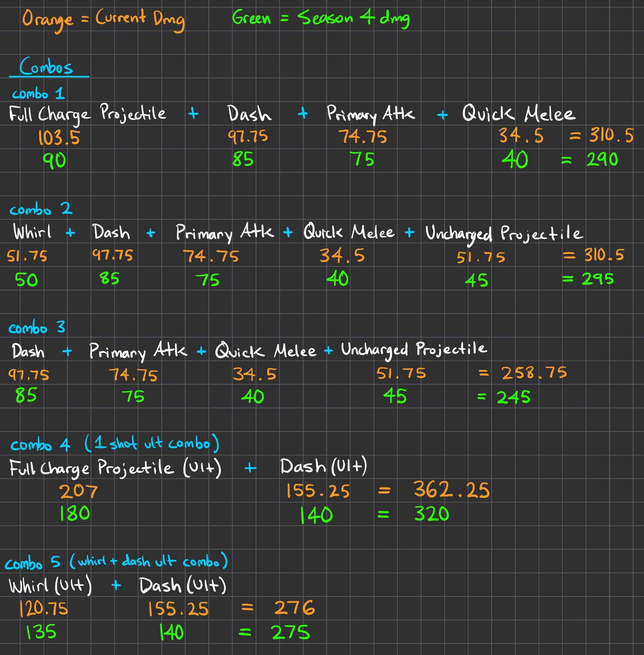
Task: Click the green total 275
Action: pos(290,632)
